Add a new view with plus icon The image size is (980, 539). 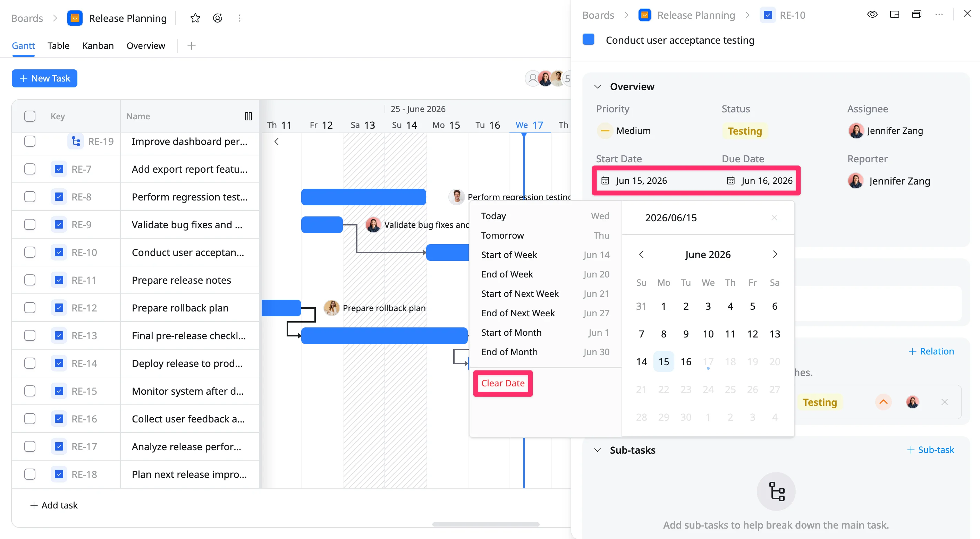tap(191, 46)
